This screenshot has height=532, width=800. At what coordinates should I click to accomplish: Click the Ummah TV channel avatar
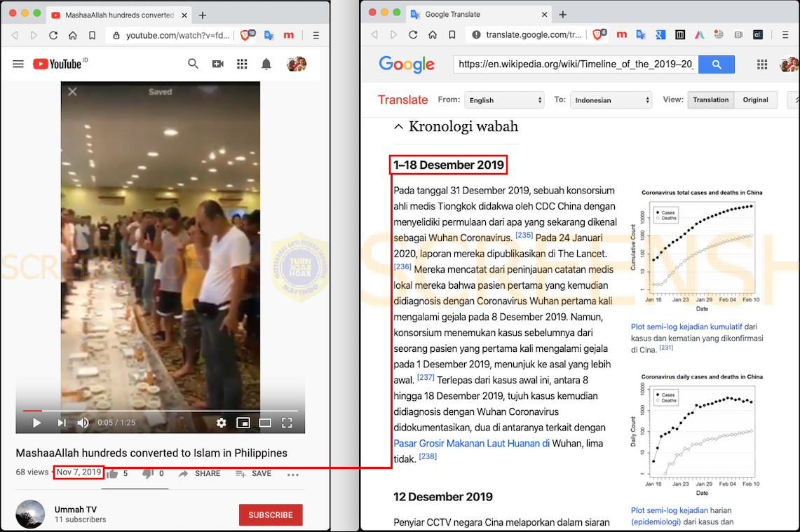(31, 514)
